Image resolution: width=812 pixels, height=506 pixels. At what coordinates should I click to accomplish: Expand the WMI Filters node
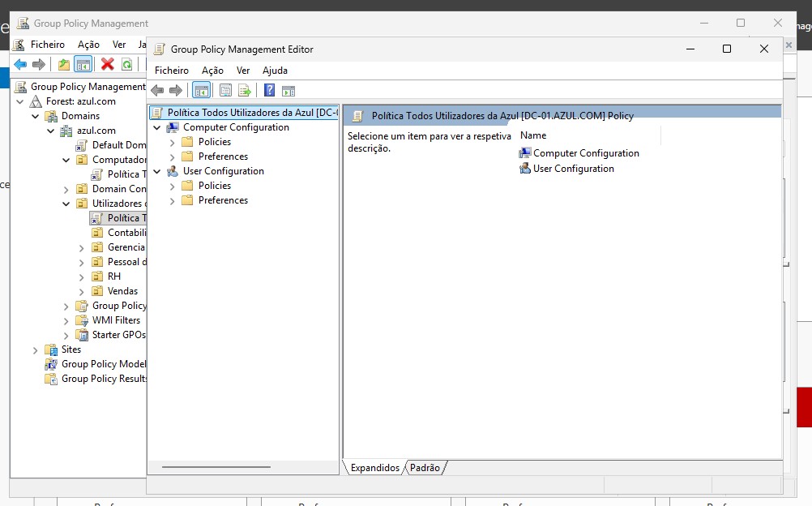(66, 321)
